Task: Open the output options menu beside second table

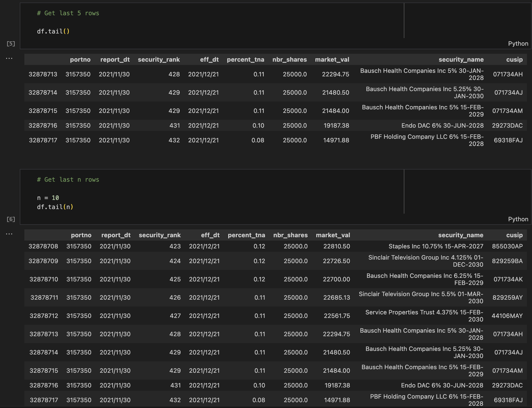Action: 9,234
